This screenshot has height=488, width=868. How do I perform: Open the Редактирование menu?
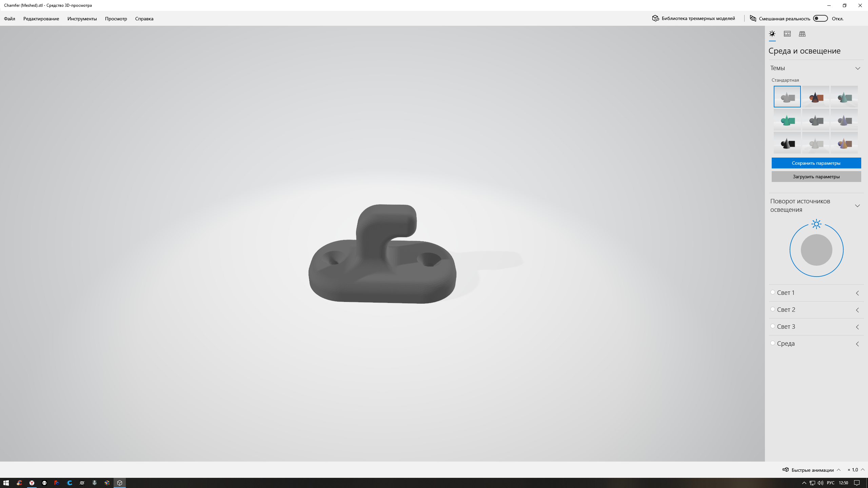tap(41, 19)
